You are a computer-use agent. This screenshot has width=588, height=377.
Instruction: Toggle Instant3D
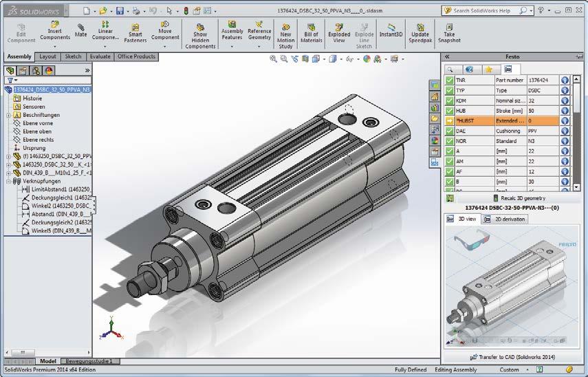click(391, 30)
